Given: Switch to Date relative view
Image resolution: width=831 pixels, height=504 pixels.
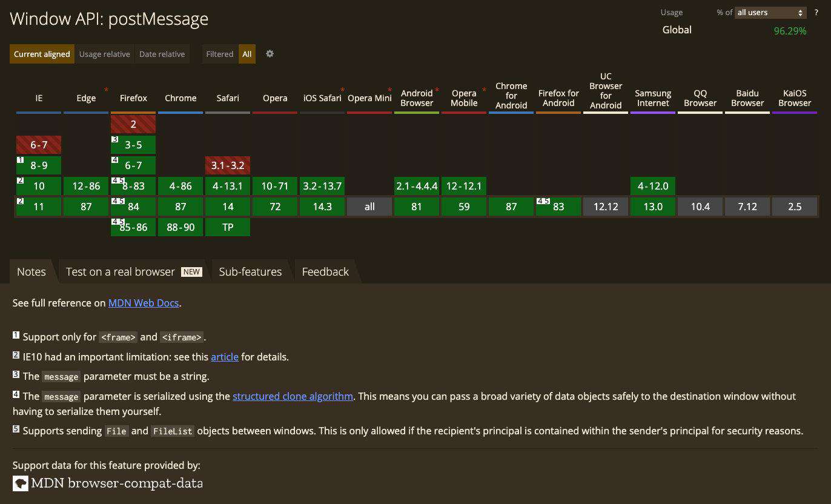Looking at the screenshot, I should [x=162, y=54].
